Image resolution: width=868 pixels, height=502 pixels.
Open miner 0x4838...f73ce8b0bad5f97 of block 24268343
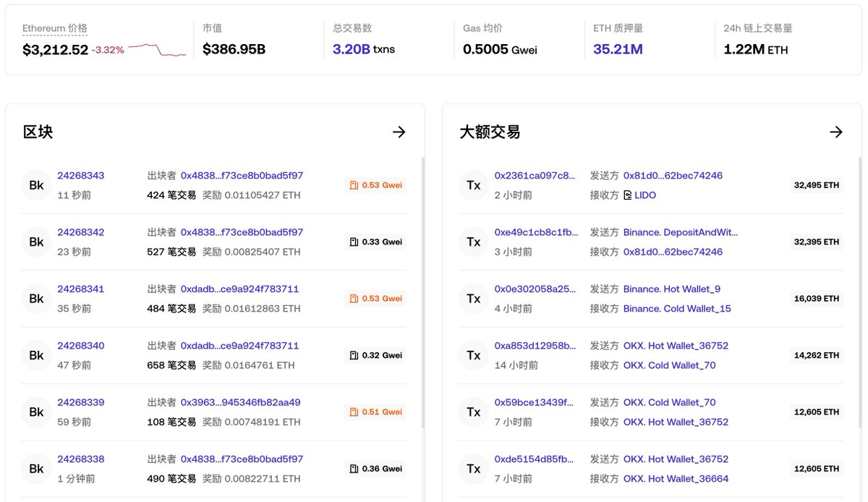coord(242,176)
